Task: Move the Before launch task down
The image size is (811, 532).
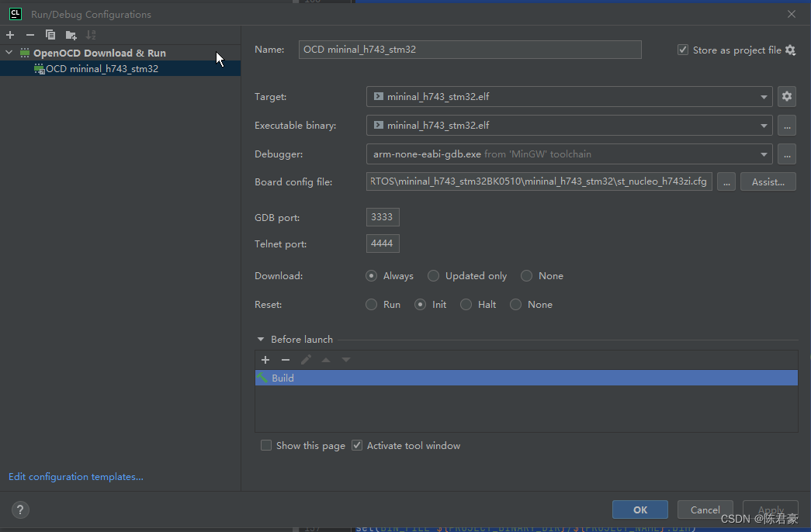Action: (346, 360)
